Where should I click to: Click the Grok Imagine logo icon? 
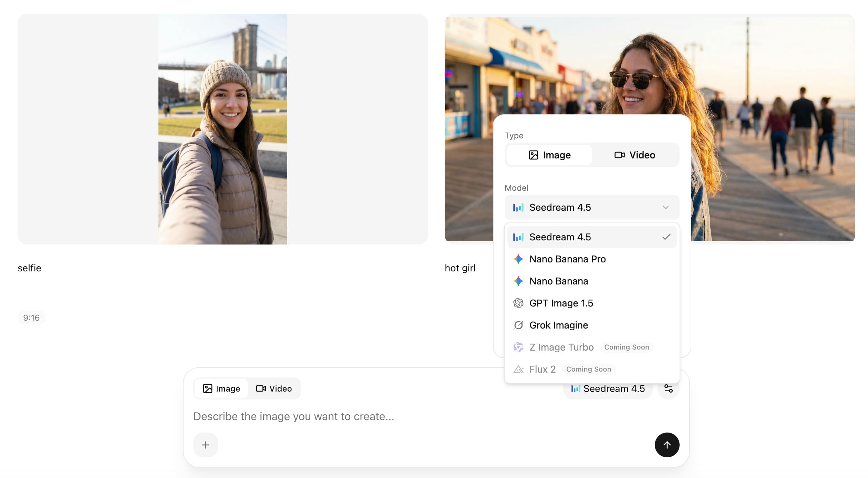point(518,325)
